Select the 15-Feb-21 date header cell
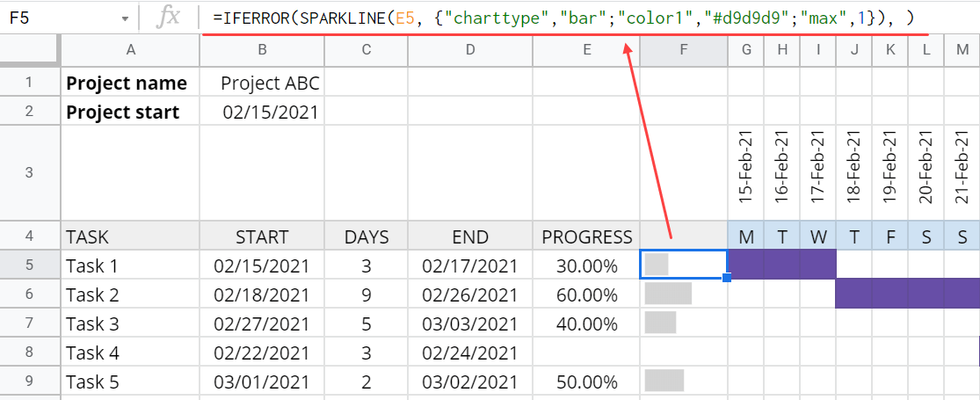Image resolution: width=980 pixels, height=400 pixels. [745, 173]
